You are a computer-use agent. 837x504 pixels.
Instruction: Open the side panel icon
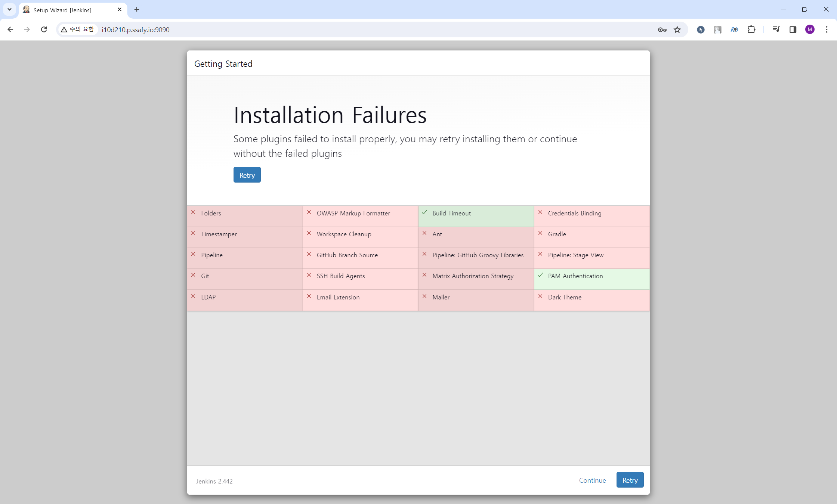[793, 29]
